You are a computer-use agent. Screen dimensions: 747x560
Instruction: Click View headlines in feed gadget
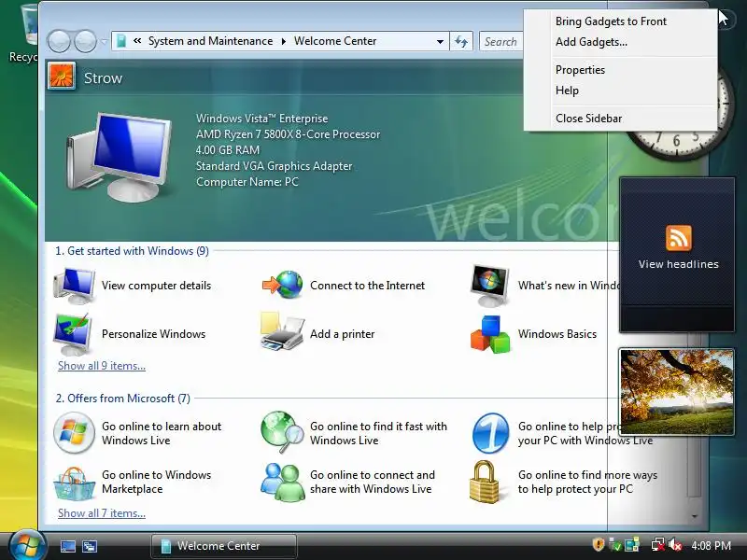coord(679,264)
